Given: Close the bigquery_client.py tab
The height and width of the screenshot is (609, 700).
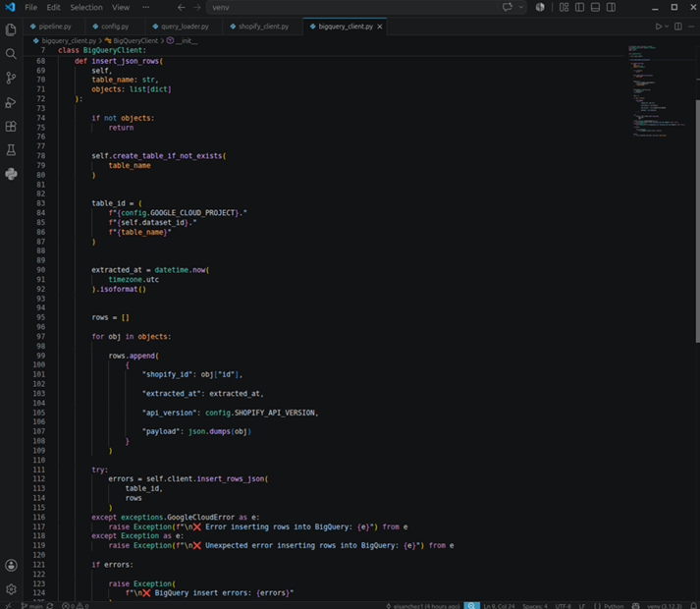Looking at the screenshot, I should pos(380,27).
